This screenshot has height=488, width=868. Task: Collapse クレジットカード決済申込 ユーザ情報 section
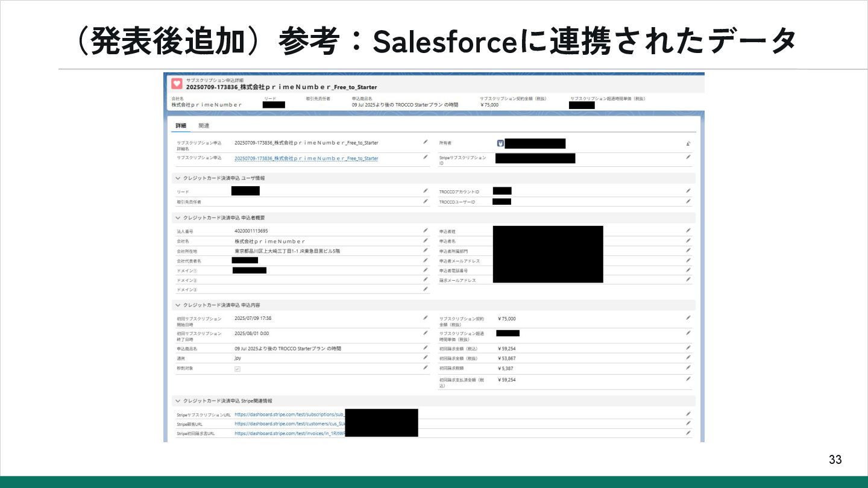[178, 178]
